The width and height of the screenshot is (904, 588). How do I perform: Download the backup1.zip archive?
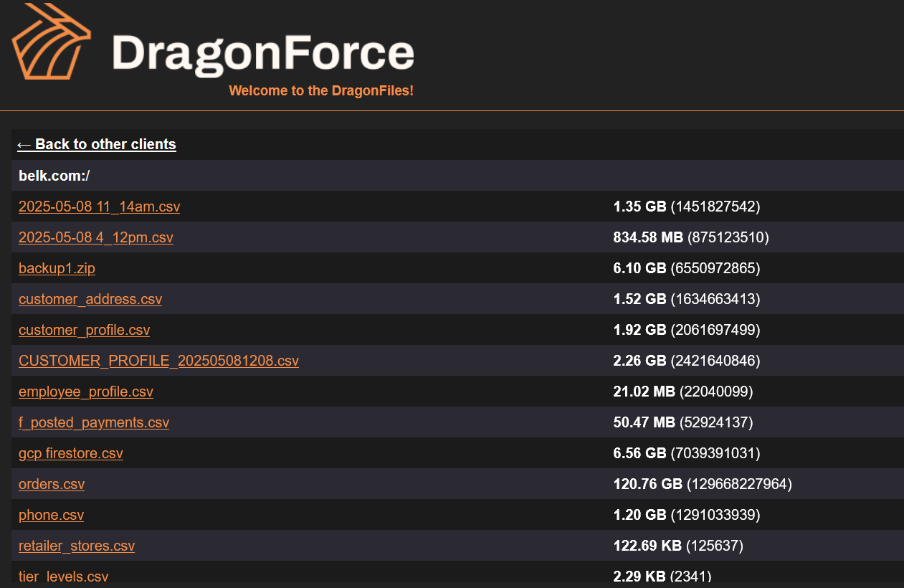[57, 268]
